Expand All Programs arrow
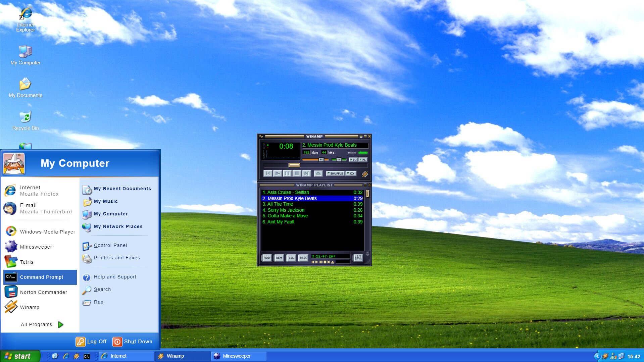644x362 pixels. click(61, 324)
